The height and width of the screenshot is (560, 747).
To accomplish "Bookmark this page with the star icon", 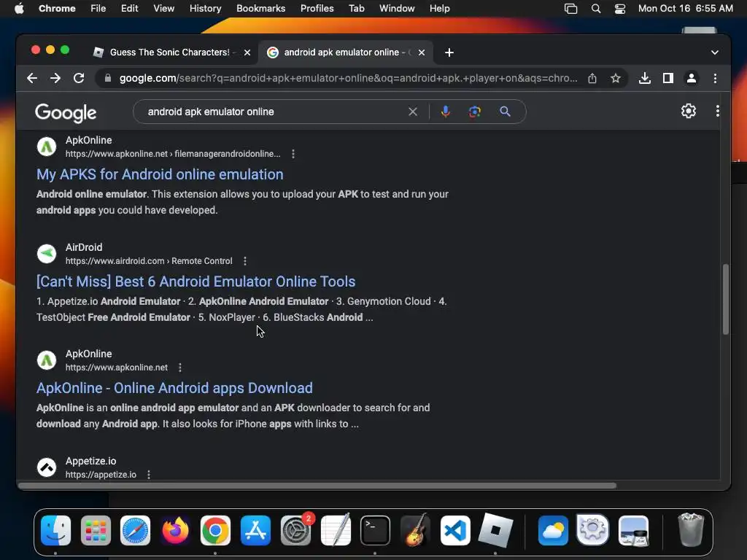I will [x=616, y=78].
